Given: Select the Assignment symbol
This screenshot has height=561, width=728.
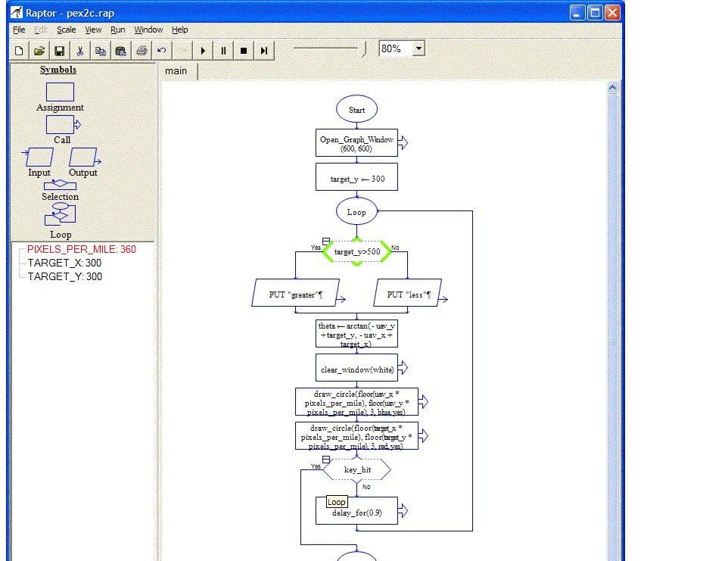Looking at the screenshot, I should coord(60,92).
